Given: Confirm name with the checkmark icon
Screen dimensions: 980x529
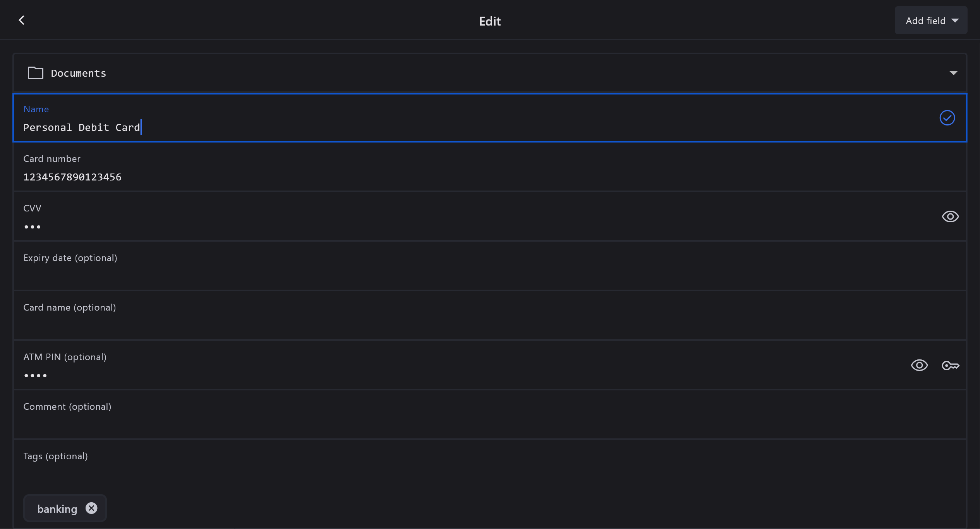Looking at the screenshot, I should 947,118.
